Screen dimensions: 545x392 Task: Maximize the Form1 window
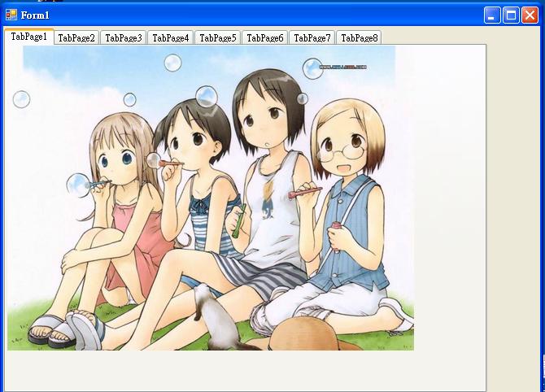(511, 15)
